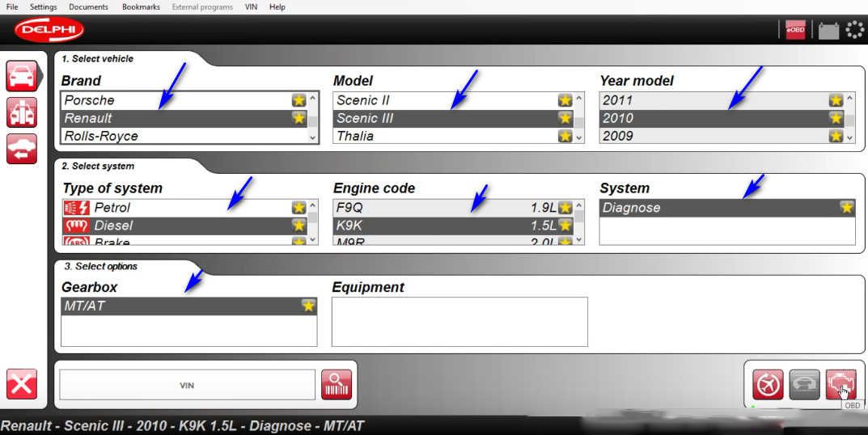The height and width of the screenshot is (435, 868).
Task: Click the battery status icon
Action: (828, 31)
